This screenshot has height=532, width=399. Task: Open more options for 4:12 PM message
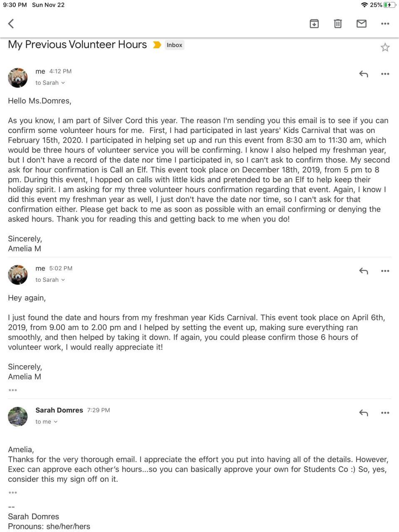385,74
